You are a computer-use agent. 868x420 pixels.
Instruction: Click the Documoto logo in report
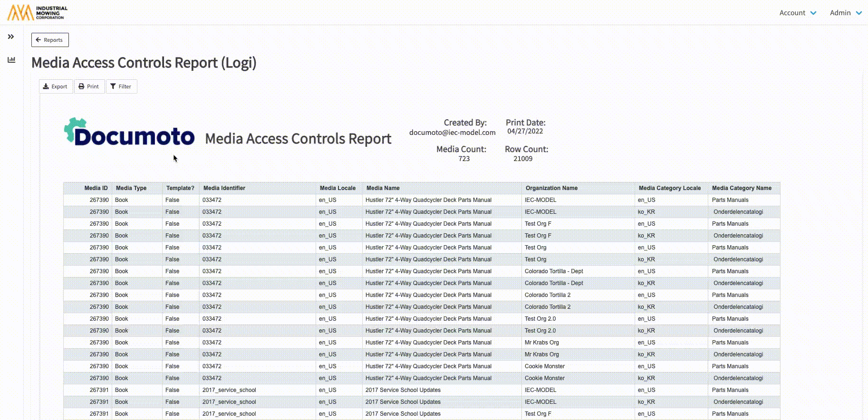pyautogui.click(x=129, y=132)
